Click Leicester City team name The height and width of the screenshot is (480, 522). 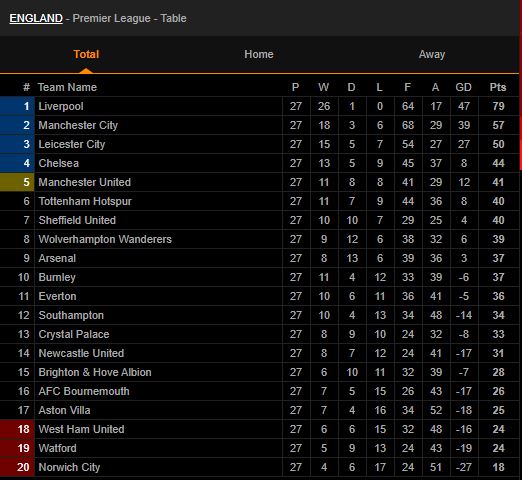(x=72, y=144)
